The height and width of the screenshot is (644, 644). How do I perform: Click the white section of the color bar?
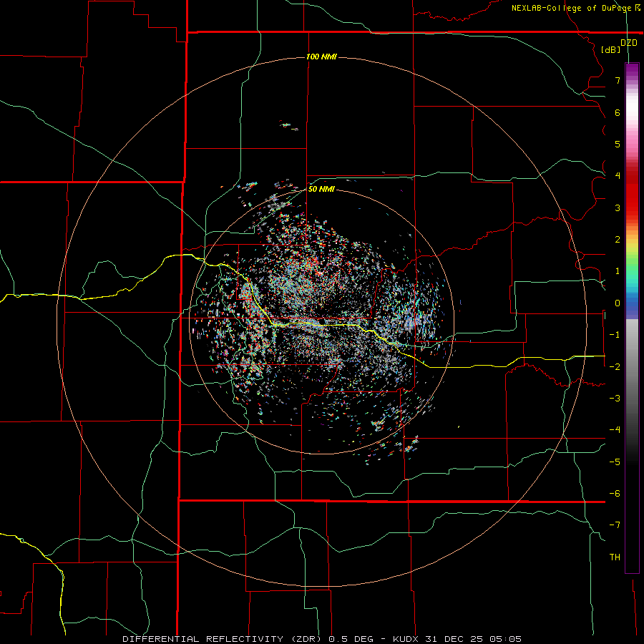(x=632, y=107)
